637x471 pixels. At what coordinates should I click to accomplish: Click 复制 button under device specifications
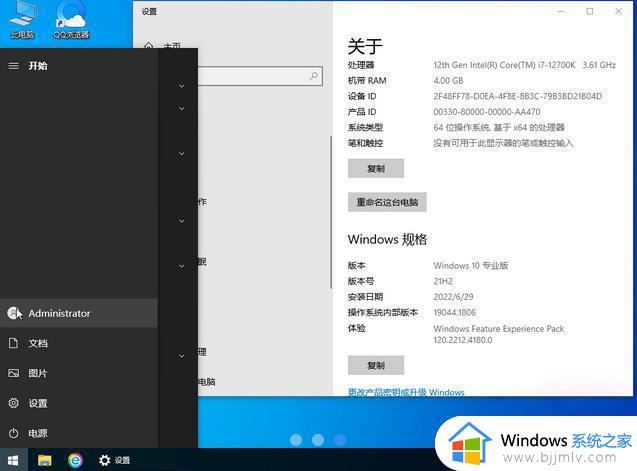coord(375,168)
